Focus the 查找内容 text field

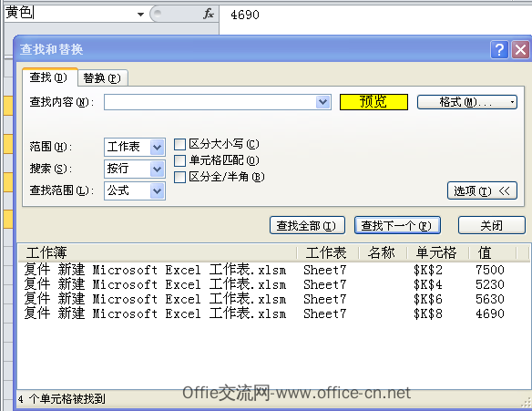tap(210, 102)
